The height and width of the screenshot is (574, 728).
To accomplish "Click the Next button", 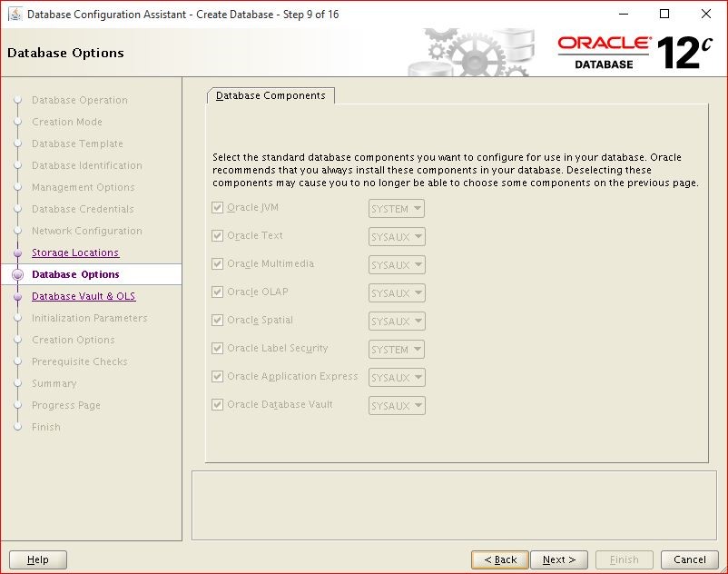I will click(559, 559).
